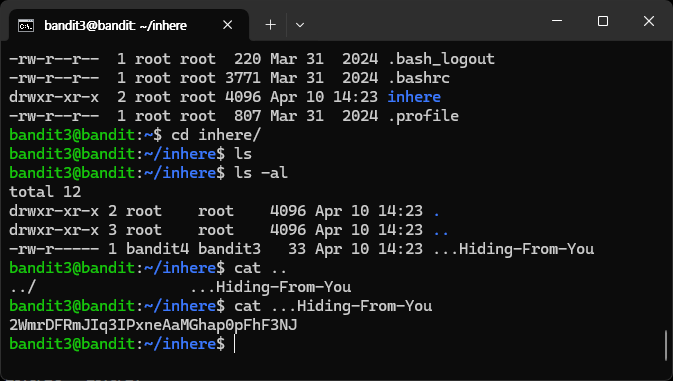Click the password line 2WmrDFRmJIq3IPxneAaMGhap0pFhF3NJ
The image size is (673, 381).
point(153,325)
